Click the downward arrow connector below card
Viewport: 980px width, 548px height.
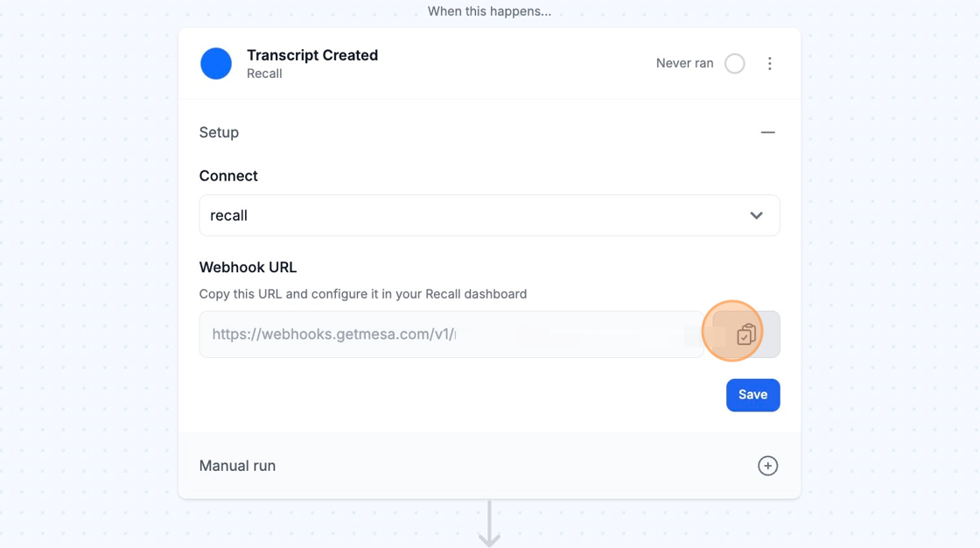click(x=489, y=525)
